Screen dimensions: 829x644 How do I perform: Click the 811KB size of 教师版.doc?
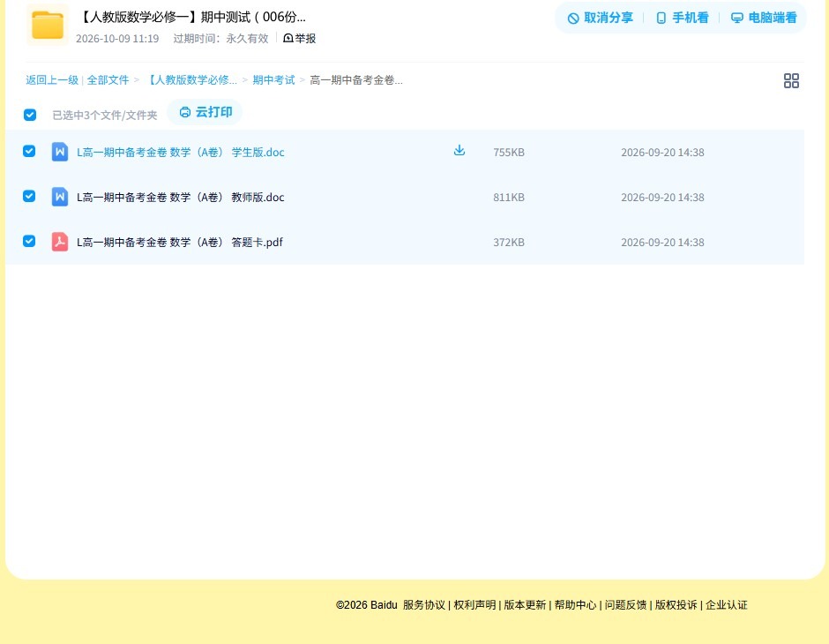coord(509,198)
